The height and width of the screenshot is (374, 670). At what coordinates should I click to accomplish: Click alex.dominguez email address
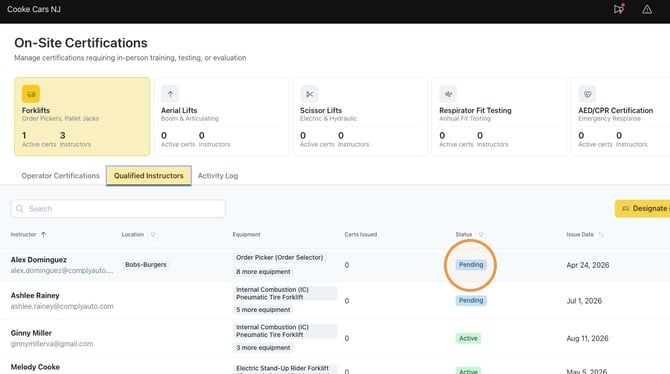(x=62, y=270)
